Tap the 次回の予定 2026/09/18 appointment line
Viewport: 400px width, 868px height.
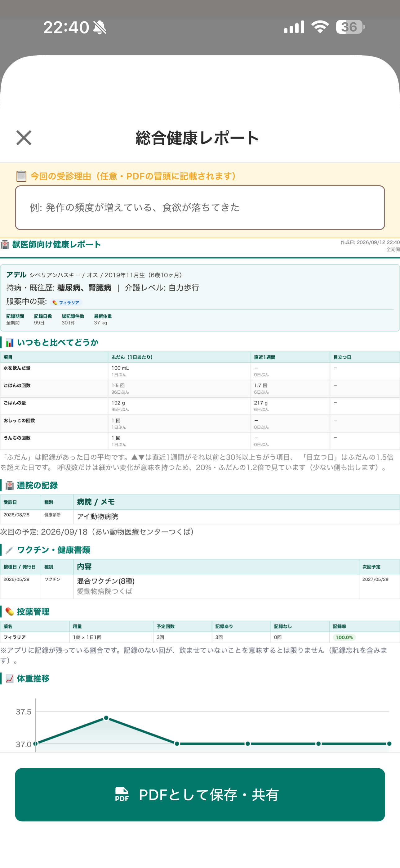click(97, 532)
